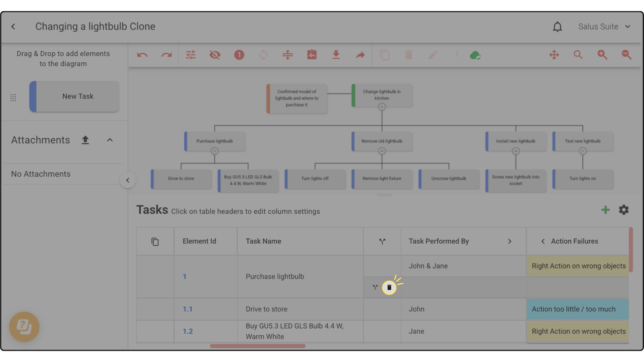Click the Task Name column header
Image resolution: width=644 pixels, height=362 pixels.
pyautogui.click(x=263, y=241)
